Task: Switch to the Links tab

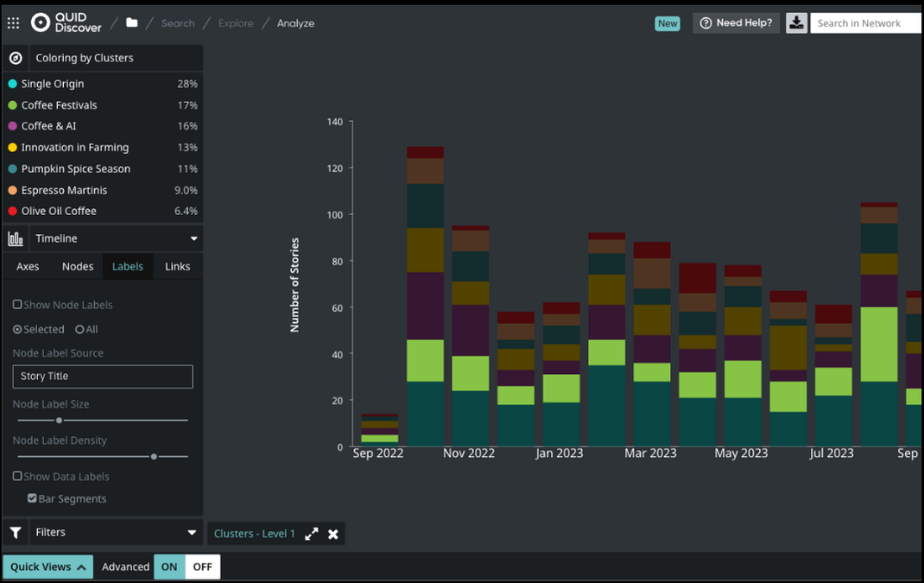Action: (x=177, y=266)
